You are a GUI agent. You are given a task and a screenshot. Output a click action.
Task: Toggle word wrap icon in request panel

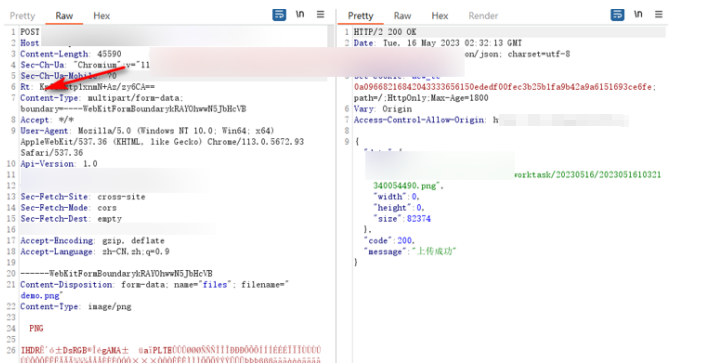coord(279,15)
